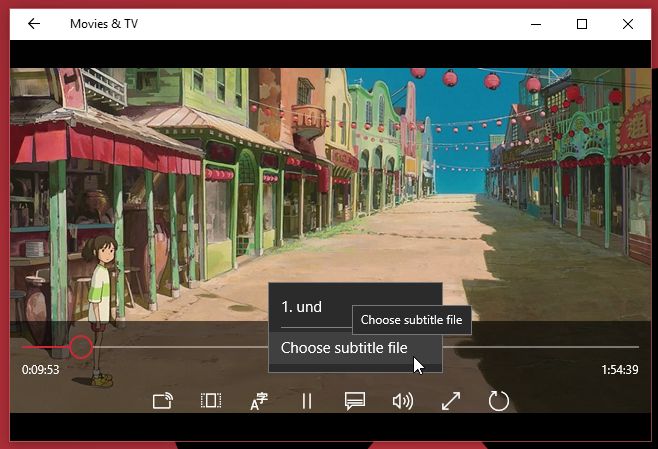Choose subtitle file from the popup menu
The width and height of the screenshot is (658, 449).
tap(355, 348)
